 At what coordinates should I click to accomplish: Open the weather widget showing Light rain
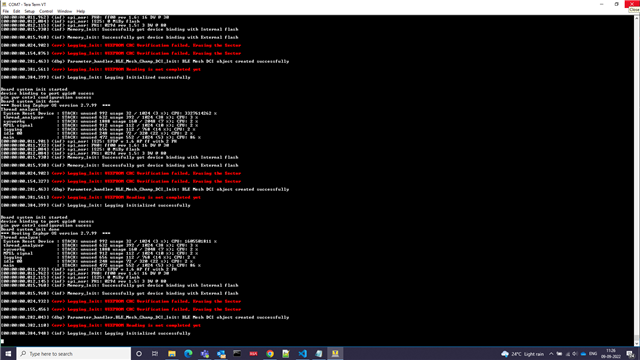tap(523, 354)
